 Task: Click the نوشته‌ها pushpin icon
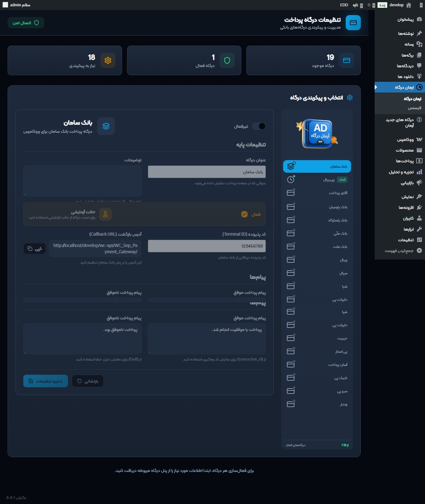419,33
